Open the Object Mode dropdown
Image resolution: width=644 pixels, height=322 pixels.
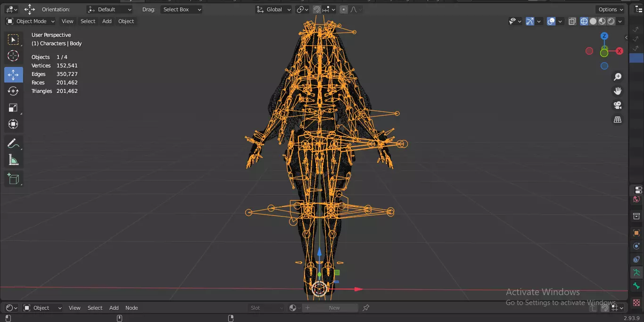pos(31,21)
